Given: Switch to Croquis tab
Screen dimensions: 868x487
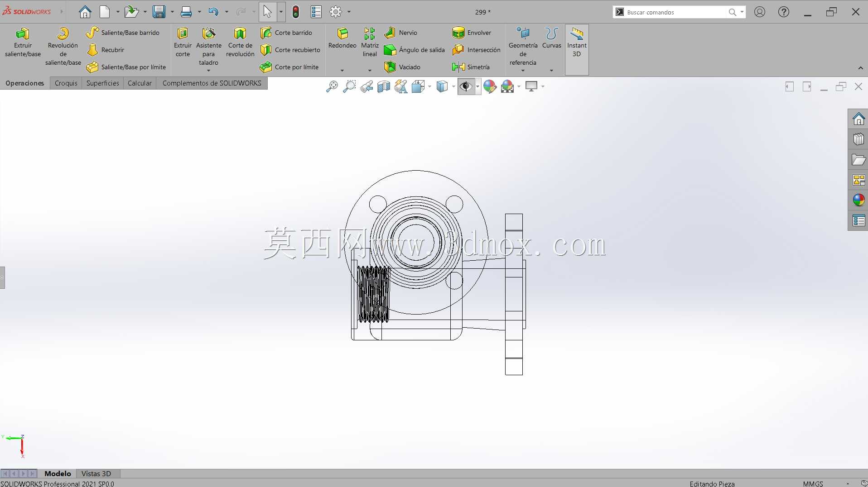Looking at the screenshot, I should 66,83.
